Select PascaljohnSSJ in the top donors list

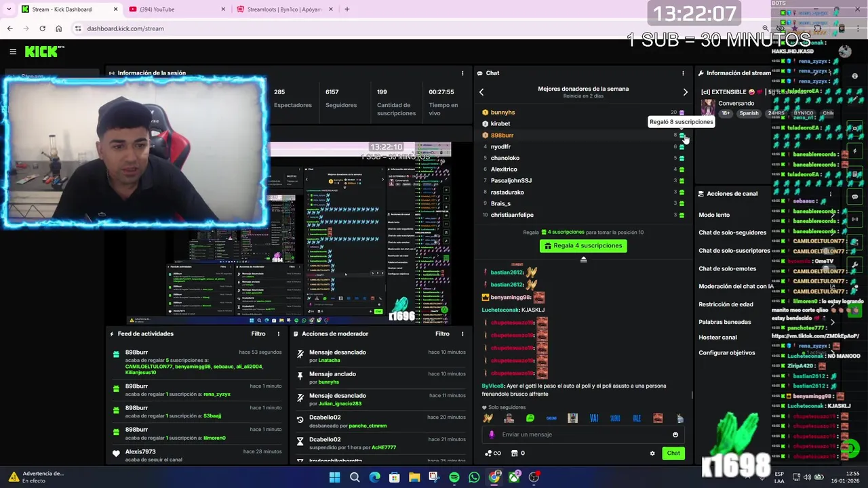[511, 181]
